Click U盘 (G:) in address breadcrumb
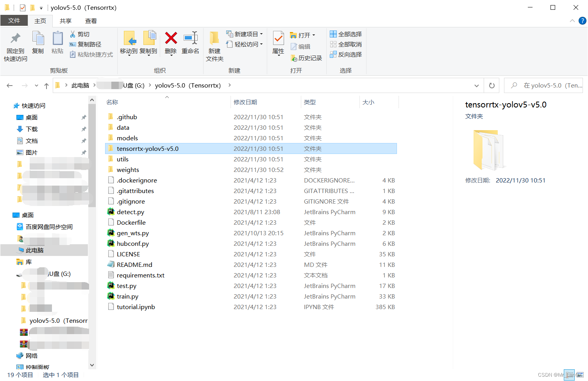The width and height of the screenshot is (588, 381). [134, 86]
